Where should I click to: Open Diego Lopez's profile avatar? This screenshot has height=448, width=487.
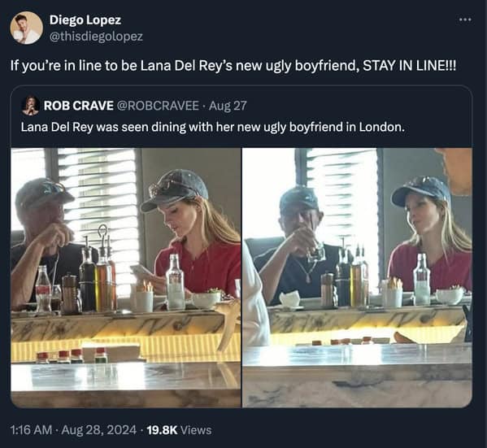click(x=26, y=28)
